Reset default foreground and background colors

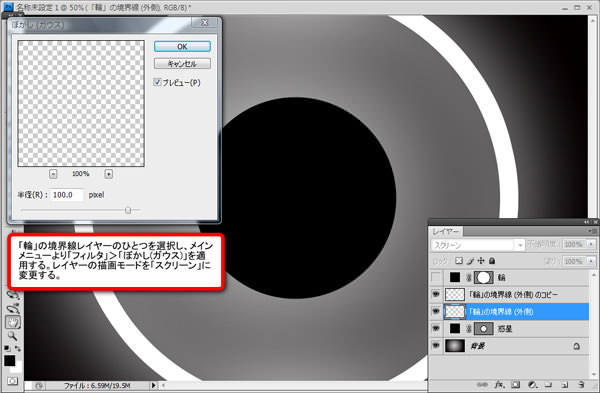(7, 348)
